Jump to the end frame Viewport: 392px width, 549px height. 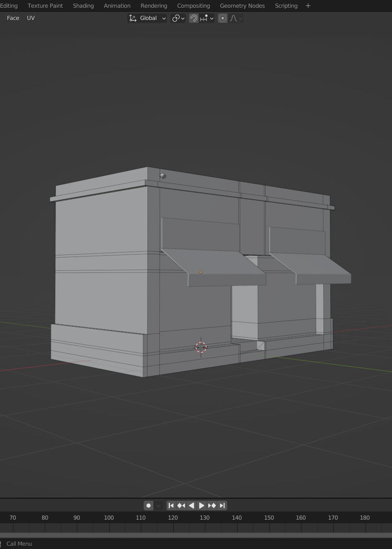point(222,505)
